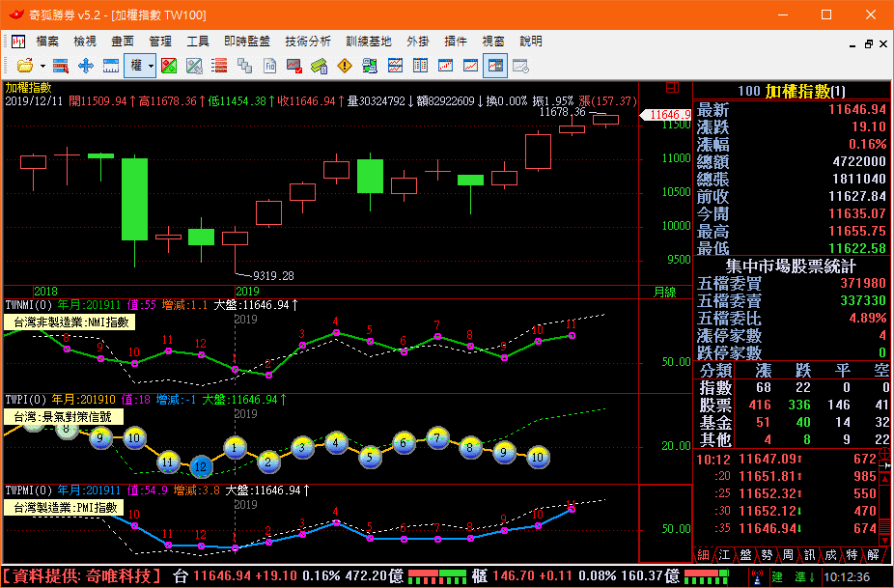Click the 台灣製造業:PMI指數 label
This screenshot has width=894, height=588.
(x=64, y=508)
